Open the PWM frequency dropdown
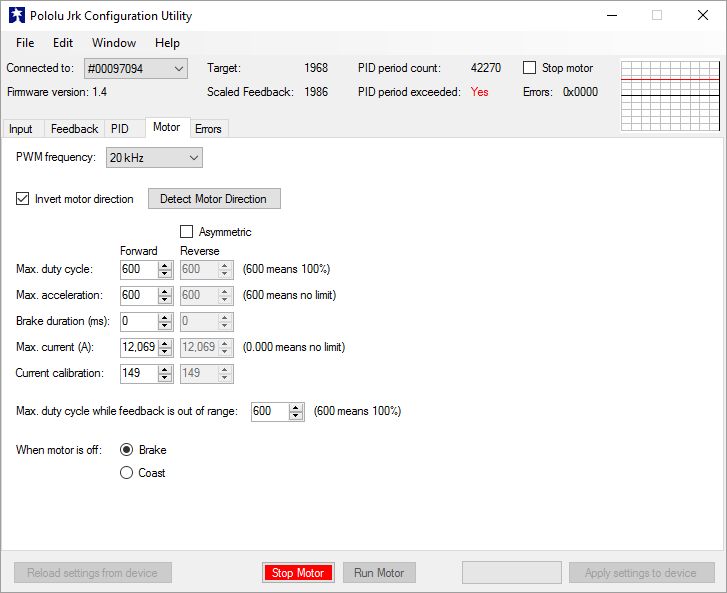Image resolution: width=727 pixels, height=593 pixels. [x=154, y=158]
